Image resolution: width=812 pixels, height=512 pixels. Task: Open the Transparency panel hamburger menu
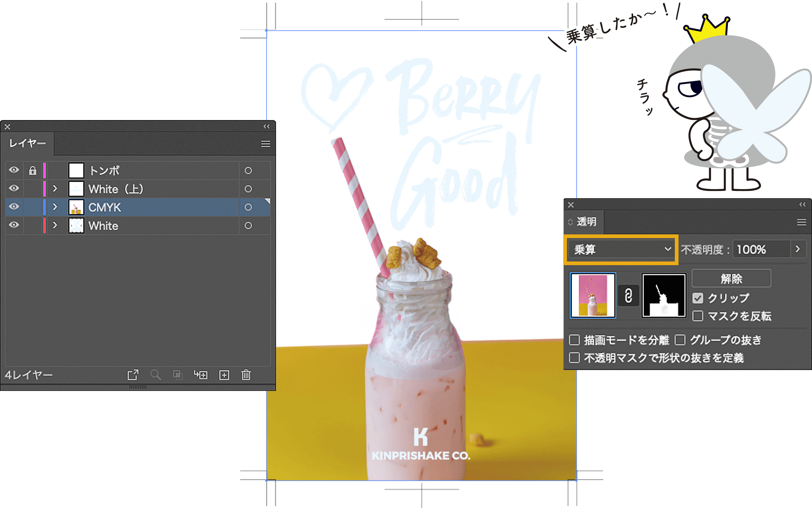click(x=801, y=222)
